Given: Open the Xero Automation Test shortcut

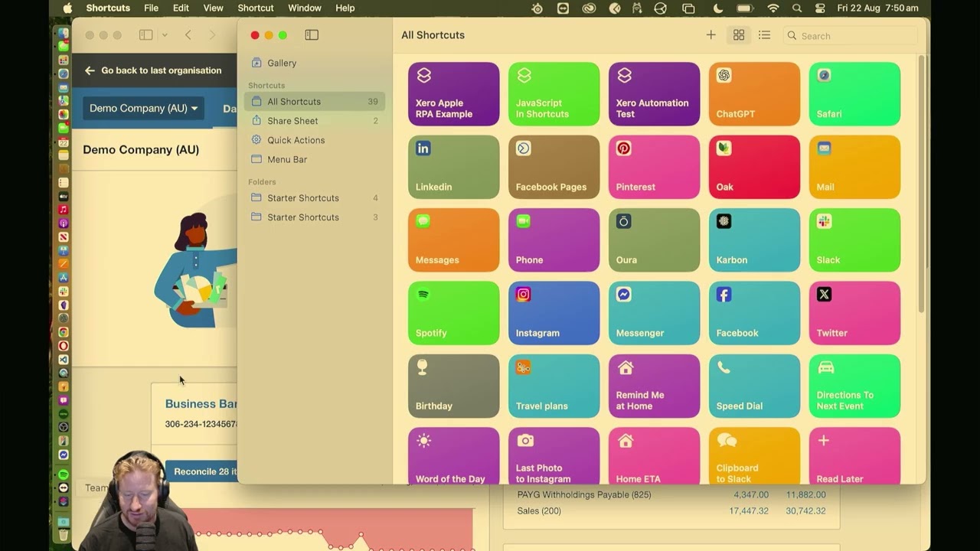Looking at the screenshot, I should [x=654, y=94].
